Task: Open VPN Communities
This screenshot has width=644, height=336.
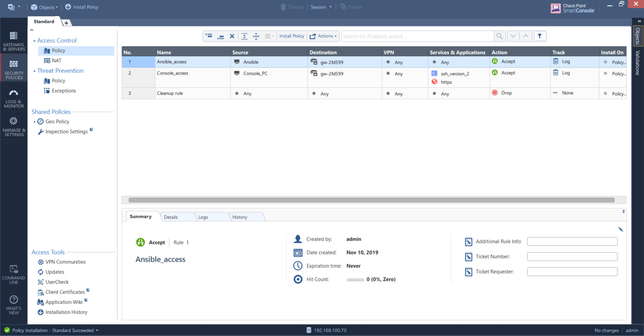Action: 62,262
